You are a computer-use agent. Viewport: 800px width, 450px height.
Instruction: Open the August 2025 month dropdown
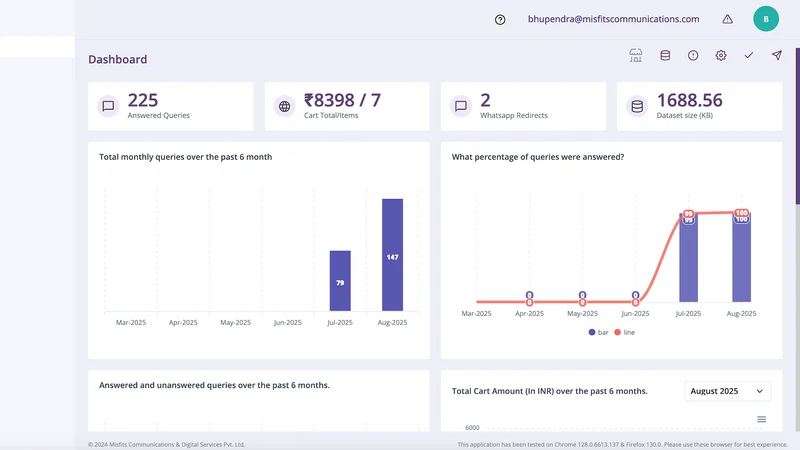[x=728, y=391]
